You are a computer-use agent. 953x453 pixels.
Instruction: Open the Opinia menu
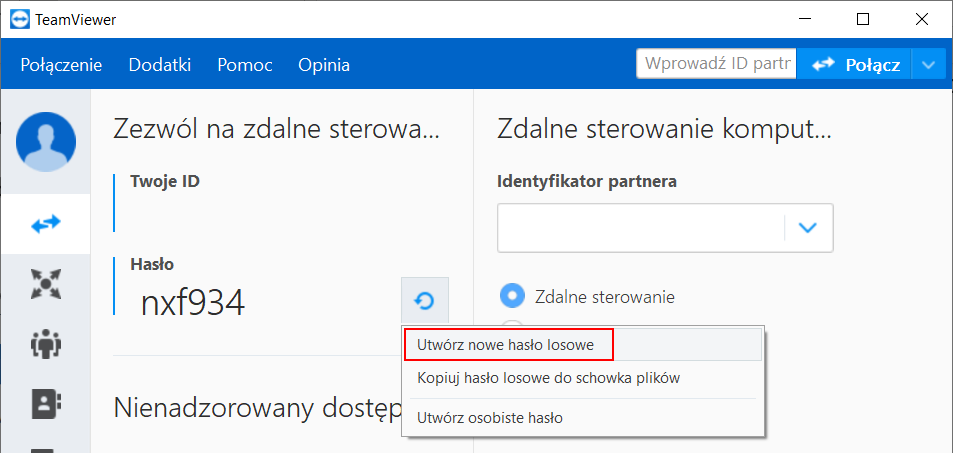324,65
